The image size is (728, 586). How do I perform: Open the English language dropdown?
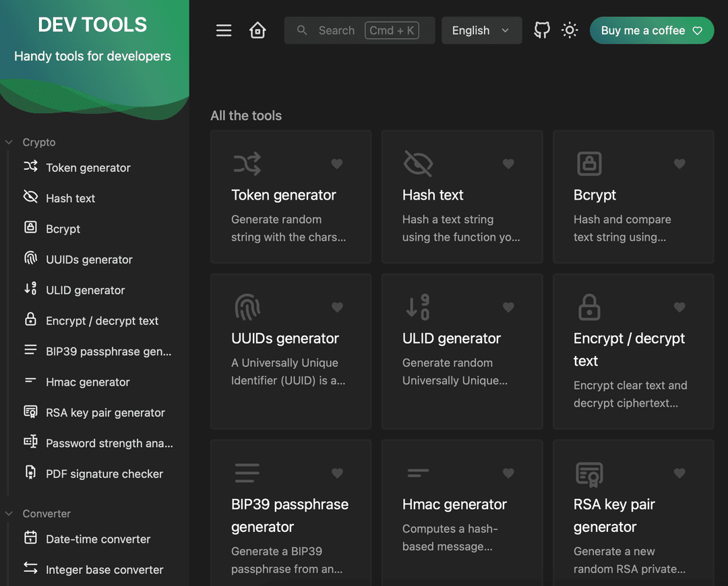pos(481,30)
